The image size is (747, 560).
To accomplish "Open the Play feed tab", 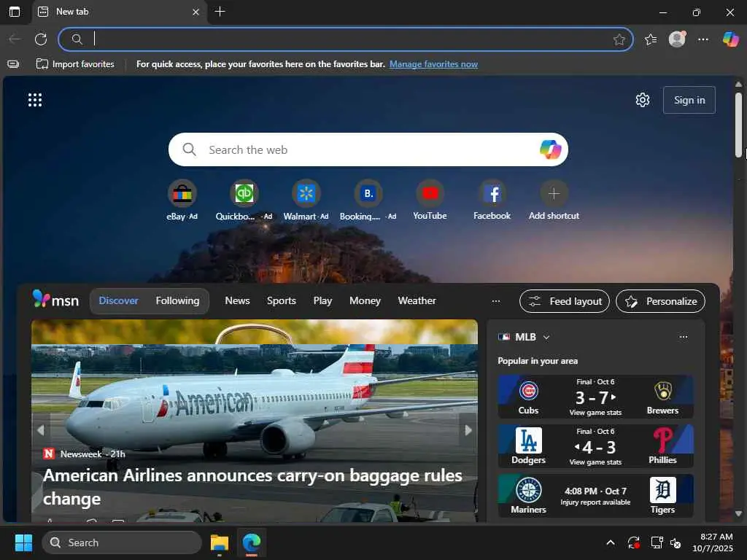I will click(322, 300).
